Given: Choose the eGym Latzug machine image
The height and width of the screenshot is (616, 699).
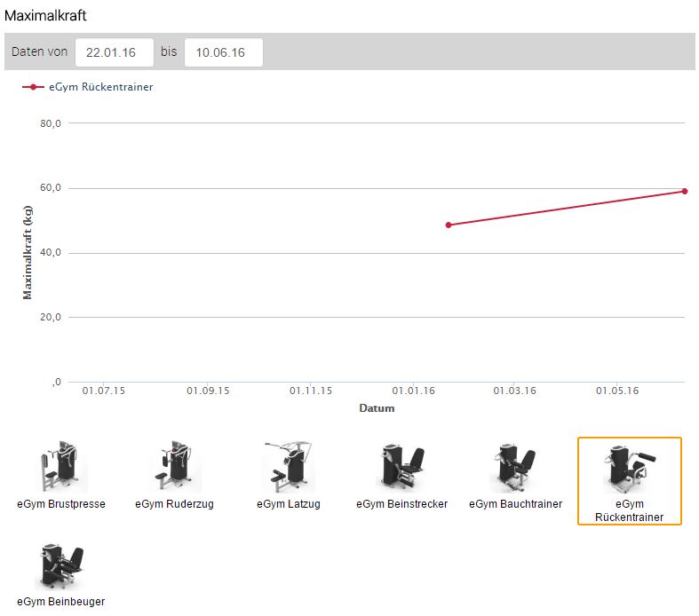Looking at the screenshot, I should 288,467.
